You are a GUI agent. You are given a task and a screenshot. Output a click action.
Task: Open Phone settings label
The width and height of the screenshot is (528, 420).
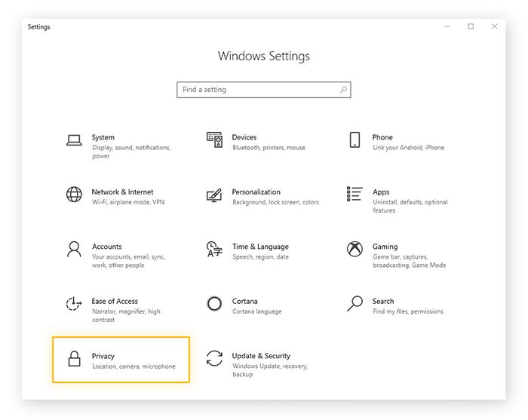tap(382, 137)
